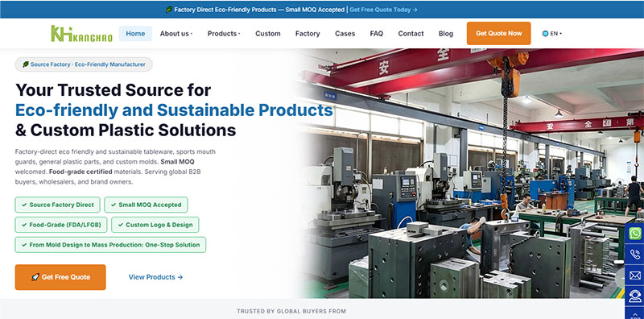Click the email envelope sidebar icon
The height and width of the screenshot is (319, 644).
(x=634, y=275)
